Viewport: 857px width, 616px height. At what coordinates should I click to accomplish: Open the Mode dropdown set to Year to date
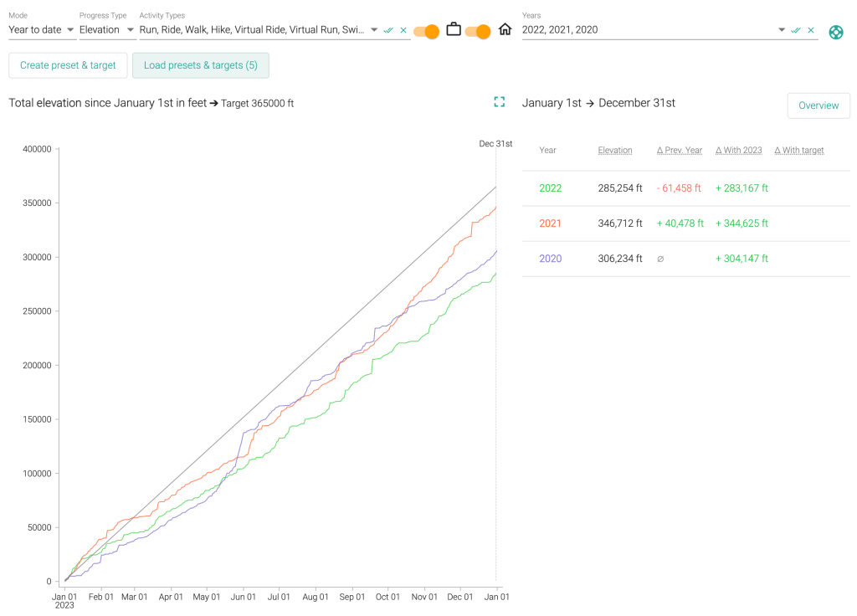pyautogui.click(x=42, y=30)
